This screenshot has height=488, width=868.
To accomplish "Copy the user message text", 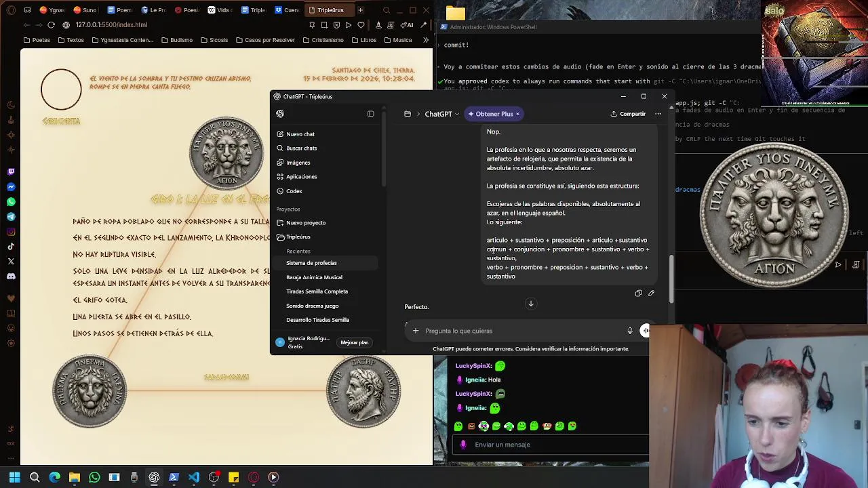I will click(638, 293).
